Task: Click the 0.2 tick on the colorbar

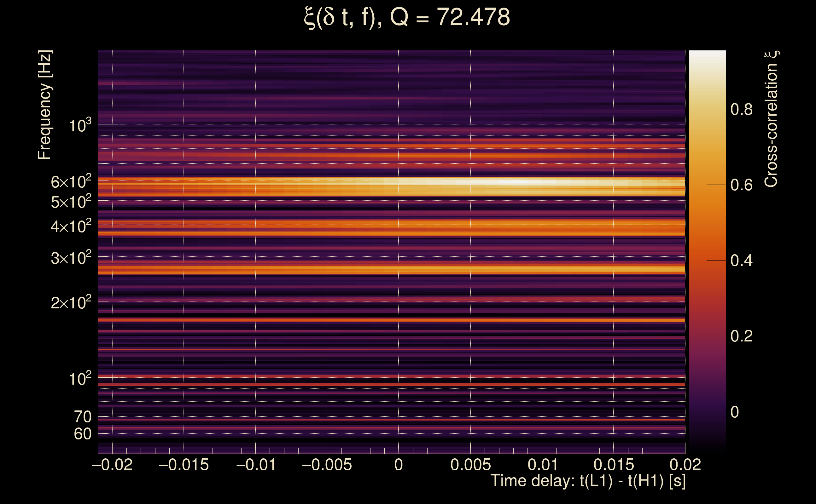Action: click(741, 336)
